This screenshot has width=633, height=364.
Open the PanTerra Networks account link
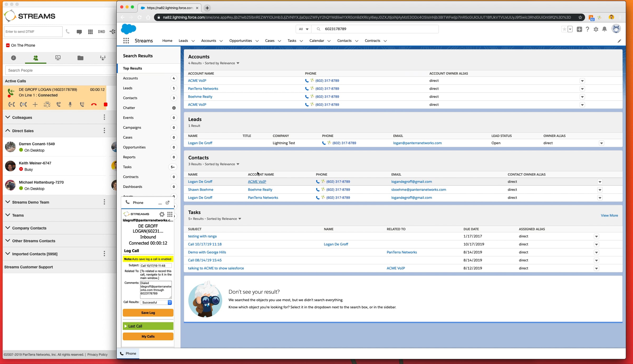[203, 89]
